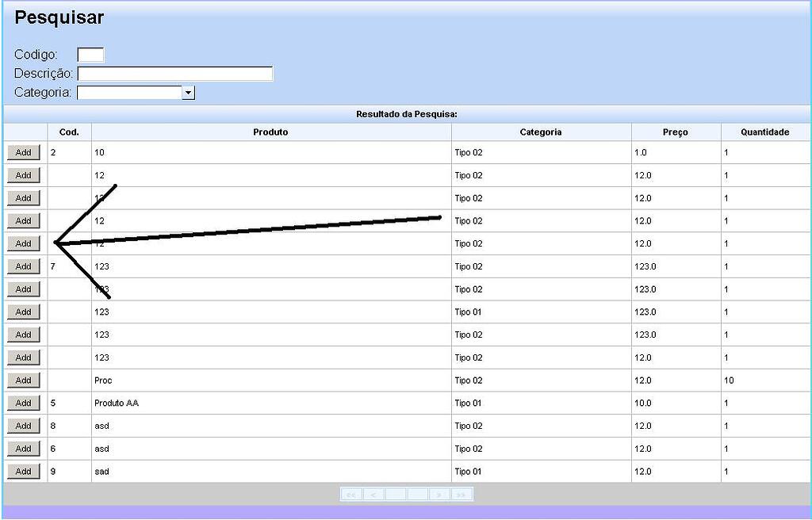
Task: Add the asd product with Cod. 8
Action: tap(23, 426)
